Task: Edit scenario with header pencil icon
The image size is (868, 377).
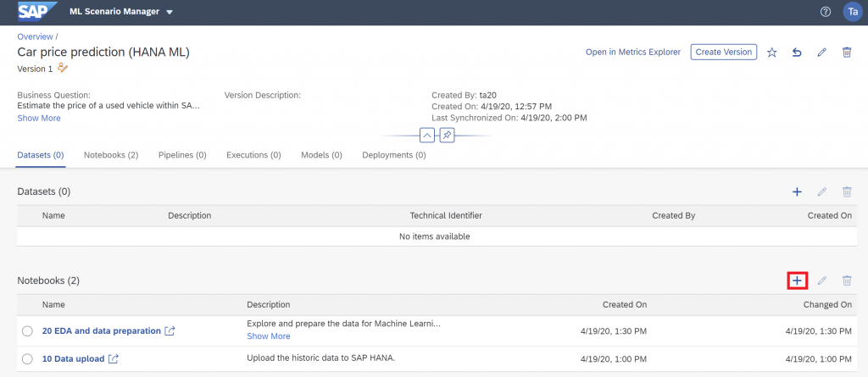Action: [x=822, y=53]
